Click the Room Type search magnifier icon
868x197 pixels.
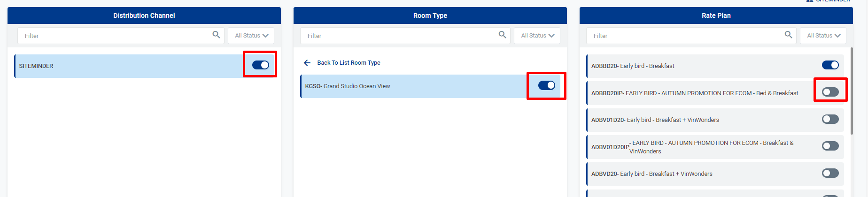coord(502,35)
